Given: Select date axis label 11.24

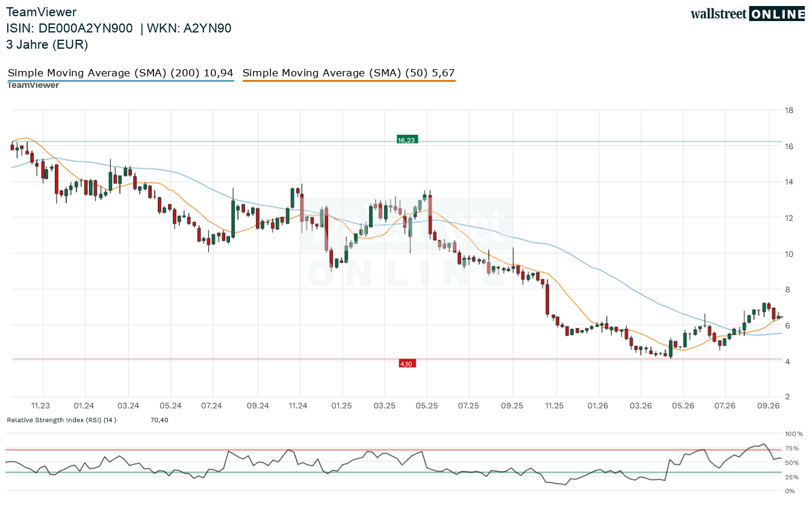Looking at the screenshot, I should click(298, 406).
